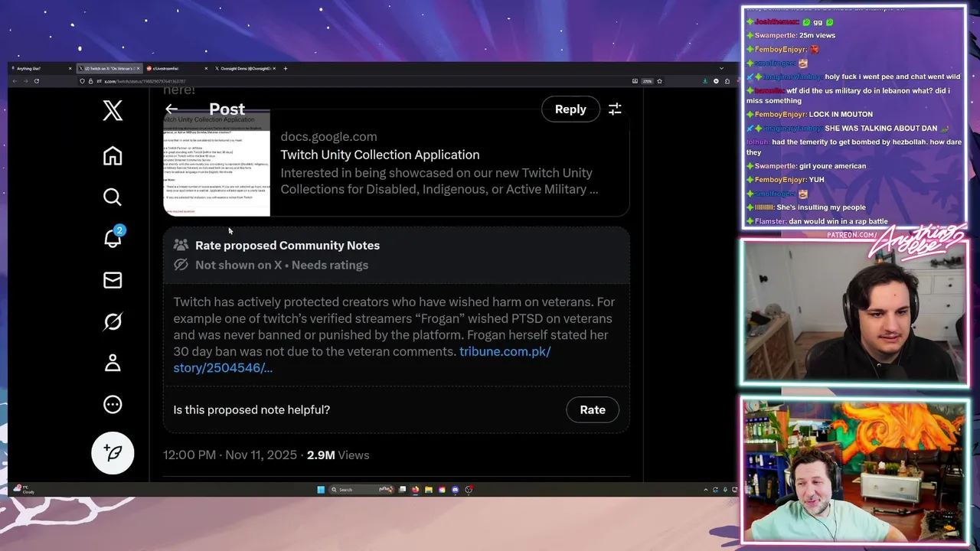Click Swampertle's 'girl youre american' chat message

pos(832,166)
